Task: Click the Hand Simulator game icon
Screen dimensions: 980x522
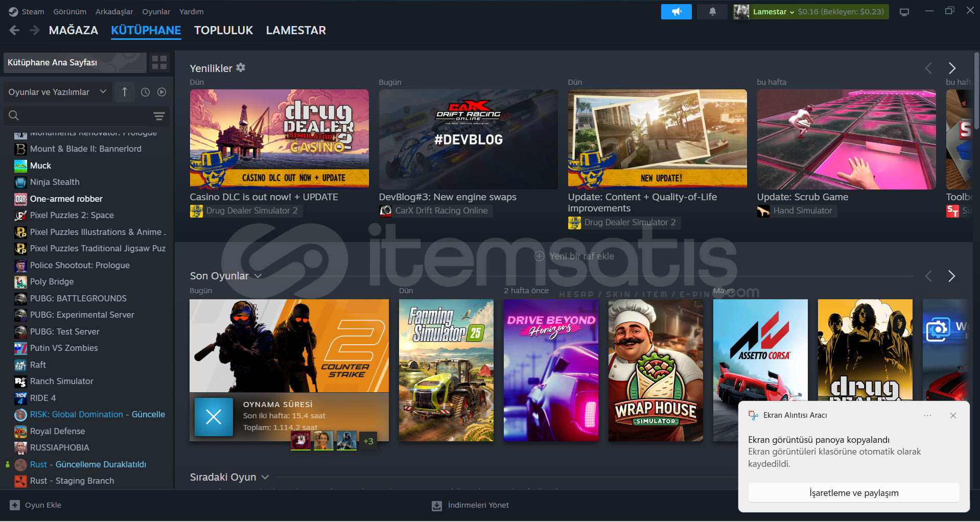Action: (763, 211)
